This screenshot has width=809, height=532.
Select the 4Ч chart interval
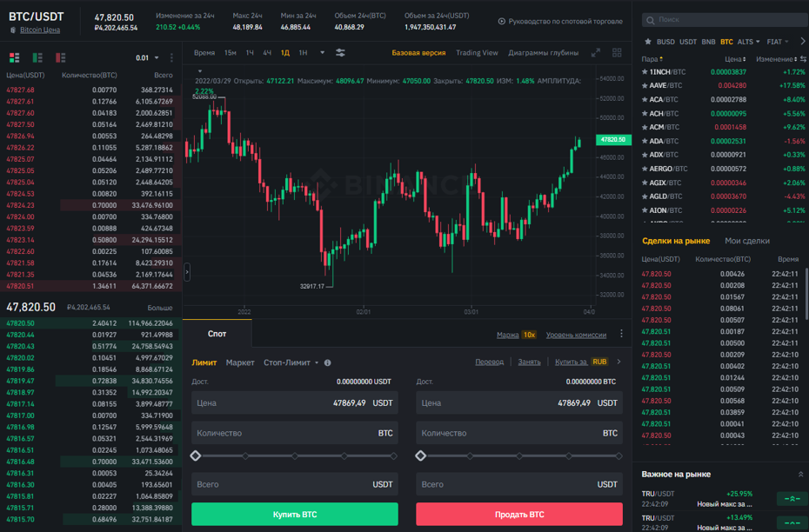[267, 52]
